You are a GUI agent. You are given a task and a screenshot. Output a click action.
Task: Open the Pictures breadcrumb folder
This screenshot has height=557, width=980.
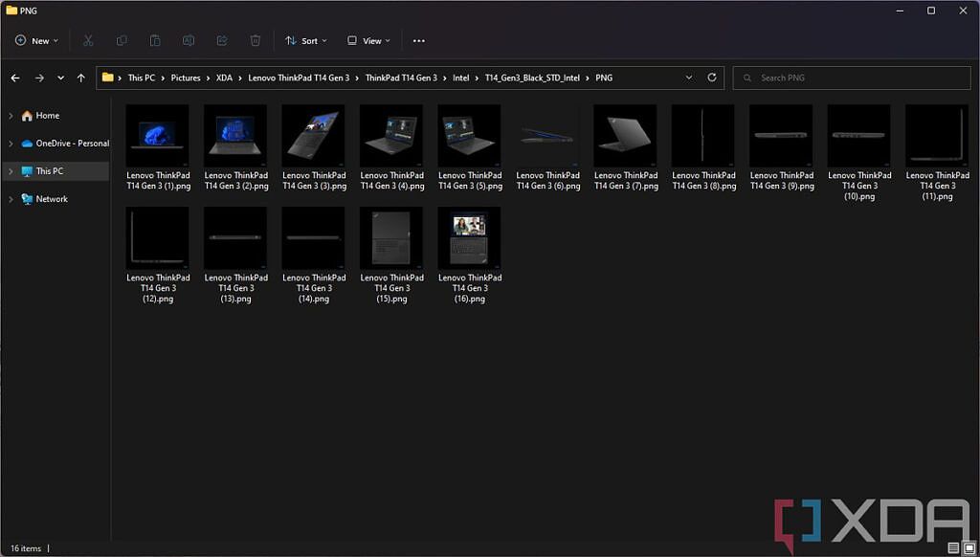click(186, 78)
